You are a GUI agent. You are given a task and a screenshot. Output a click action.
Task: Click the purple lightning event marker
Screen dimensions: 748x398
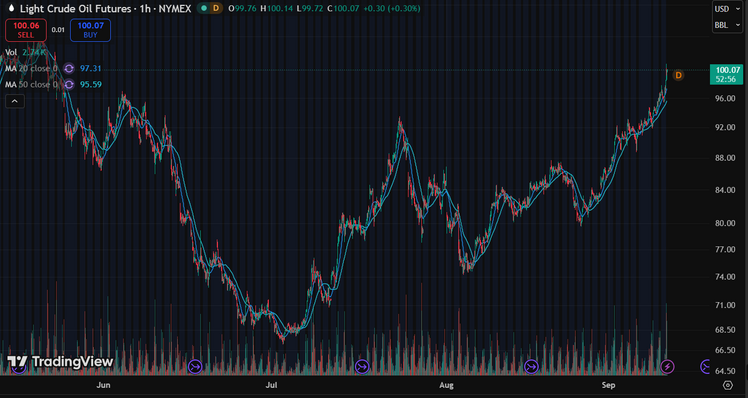click(x=667, y=367)
